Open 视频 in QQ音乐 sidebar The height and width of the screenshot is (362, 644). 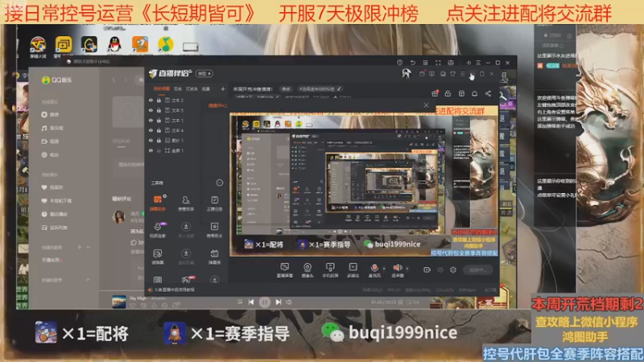(50, 142)
